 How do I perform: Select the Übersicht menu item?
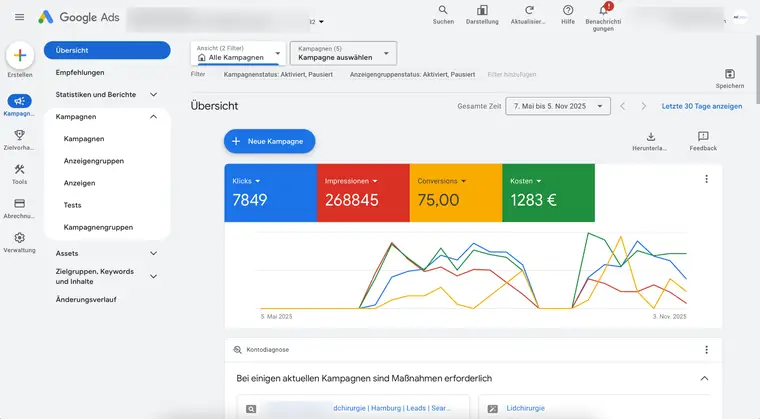point(107,50)
